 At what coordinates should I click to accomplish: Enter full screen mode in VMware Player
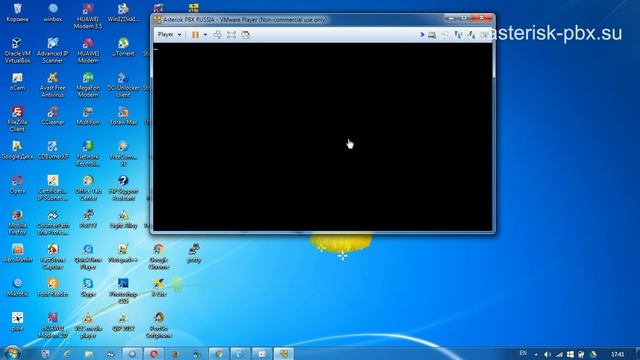coord(231,35)
